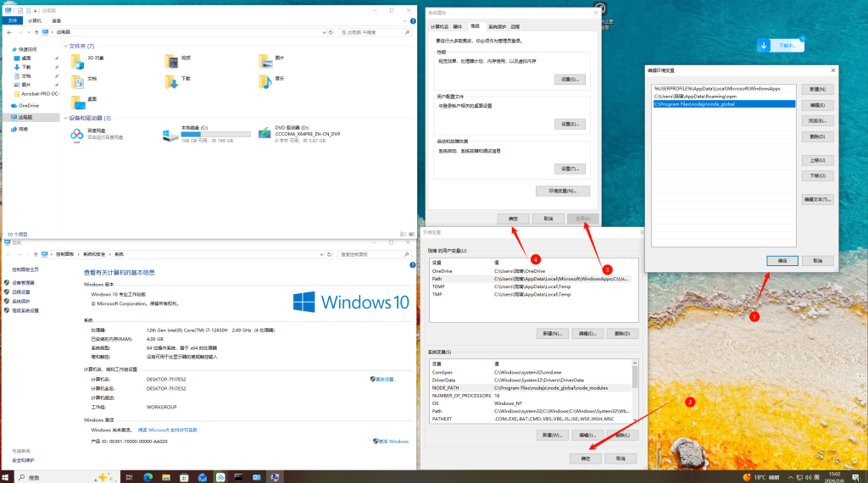The height and width of the screenshot is (483, 868).
Task: Open the 文件 ribbon tab
Action: [13, 21]
